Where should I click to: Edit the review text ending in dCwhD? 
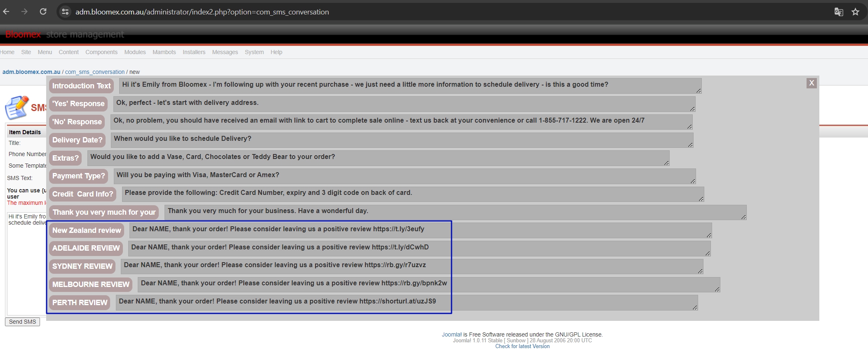click(x=419, y=248)
